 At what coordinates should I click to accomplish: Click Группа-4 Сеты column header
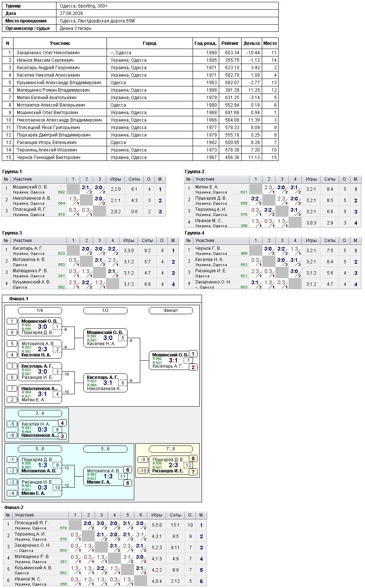pos(329,241)
